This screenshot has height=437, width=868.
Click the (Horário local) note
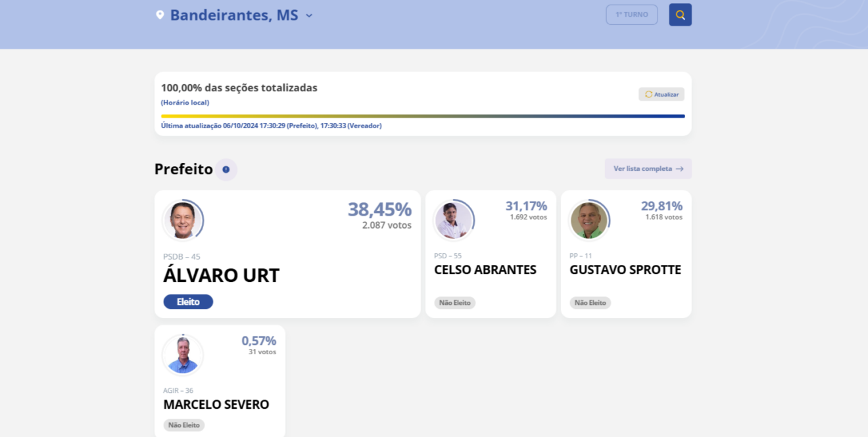coord(185,103)
